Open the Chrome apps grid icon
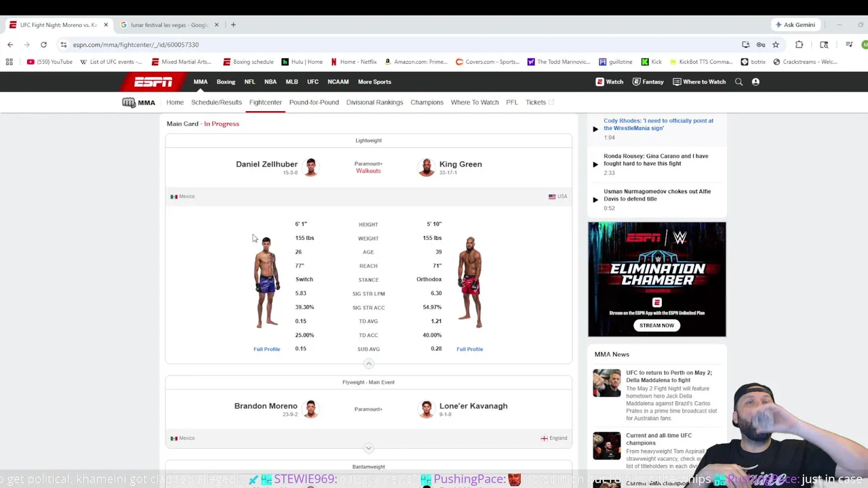The height and width of the screenshot is (488, 868). [9, 62]
